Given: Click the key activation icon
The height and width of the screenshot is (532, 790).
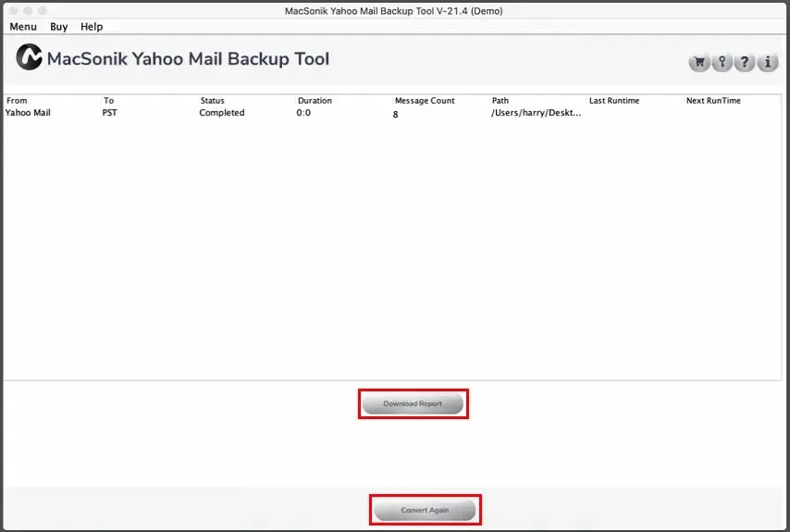Looking at the screenshot, I should [x=722, y=63].
